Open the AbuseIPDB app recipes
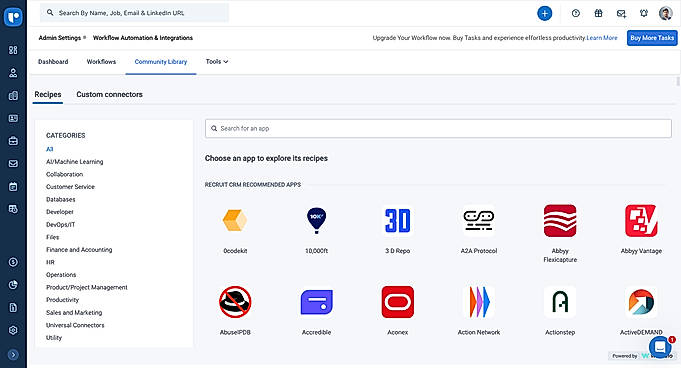The width and height of the screenshot is (681, 368). [235, 302]
